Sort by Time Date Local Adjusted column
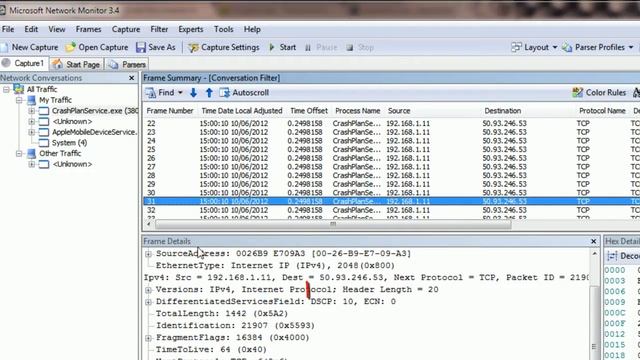 [242, 111]
